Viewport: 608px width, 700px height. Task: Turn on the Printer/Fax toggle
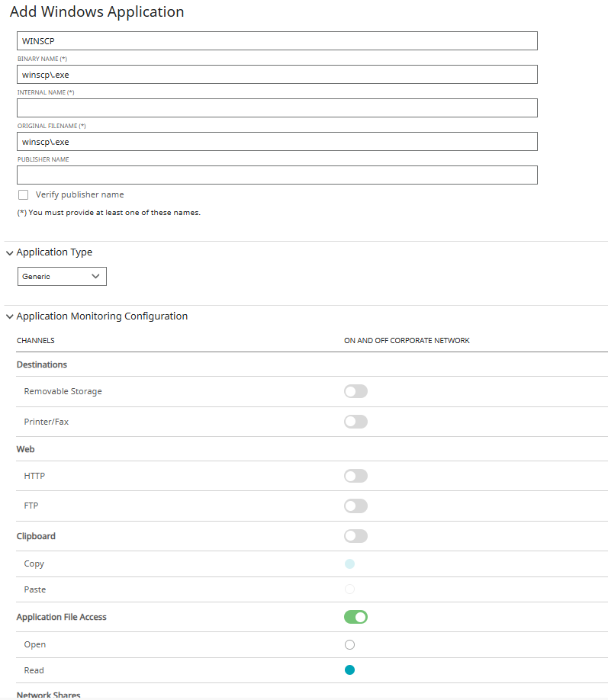click(x=355, y=422)
